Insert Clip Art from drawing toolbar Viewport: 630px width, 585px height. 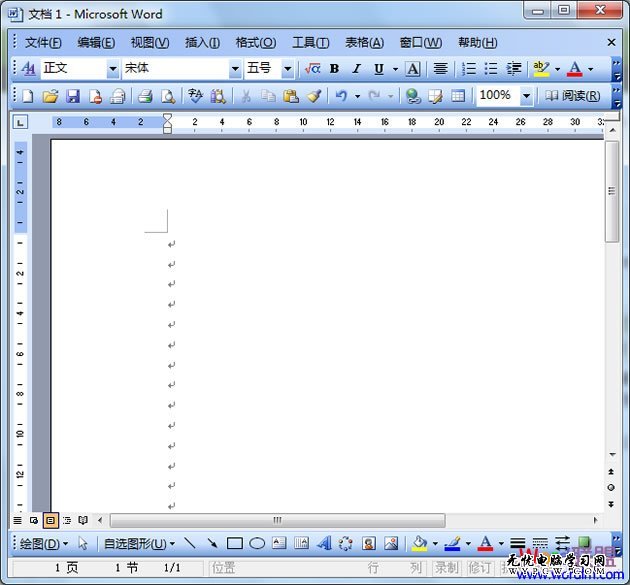(369, 543)
